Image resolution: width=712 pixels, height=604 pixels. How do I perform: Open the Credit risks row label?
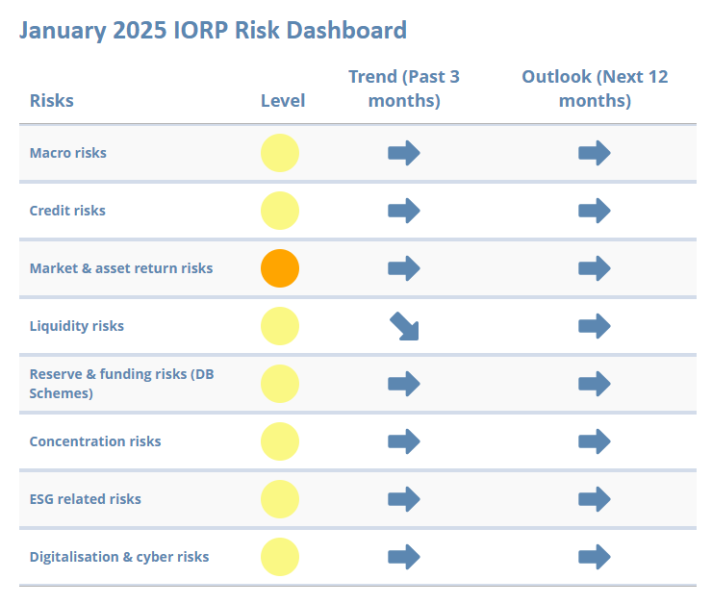(x=67, y=211)
